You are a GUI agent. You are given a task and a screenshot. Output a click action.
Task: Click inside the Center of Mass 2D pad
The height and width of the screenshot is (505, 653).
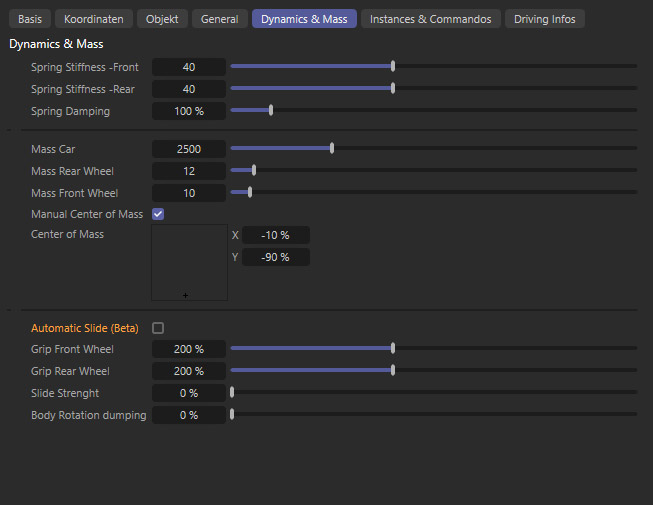pyautogui.click(x=189, y=262)
